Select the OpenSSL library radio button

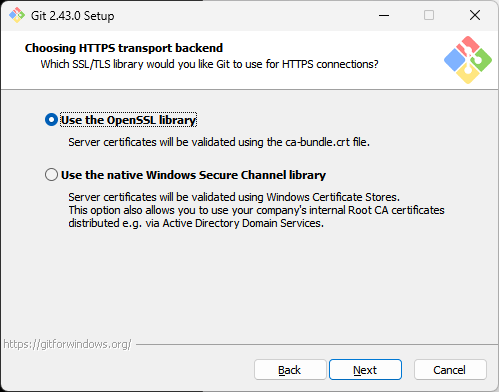coord(51,120)
